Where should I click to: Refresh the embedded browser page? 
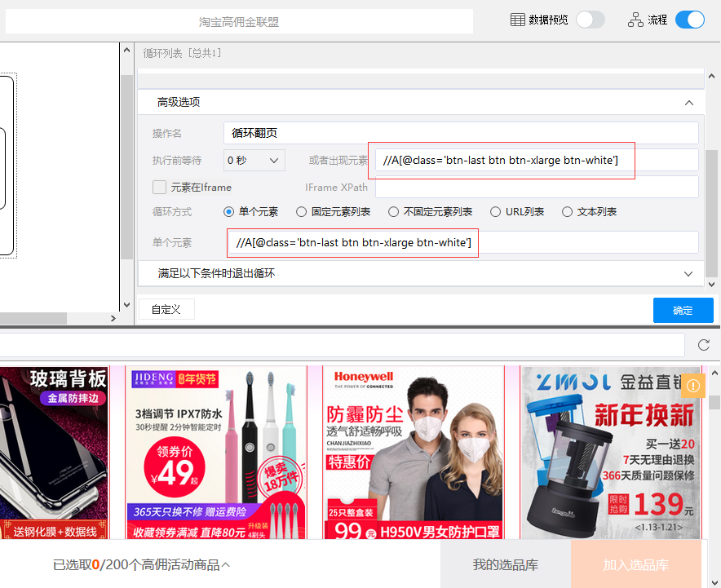(704, 345)
